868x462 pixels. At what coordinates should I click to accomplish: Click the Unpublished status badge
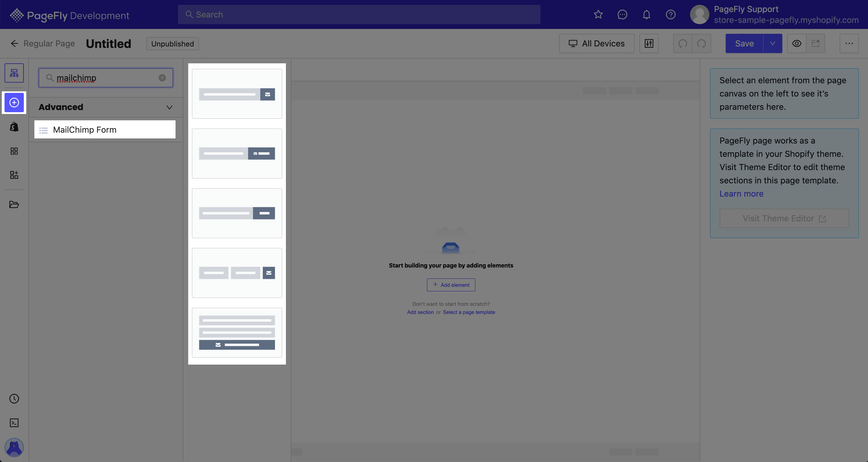tap(173, 44)
